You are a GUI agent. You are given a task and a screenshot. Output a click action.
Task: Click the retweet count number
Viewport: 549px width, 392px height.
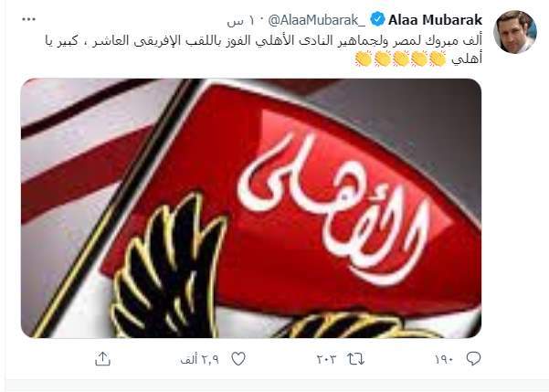[x=326, y=359]
